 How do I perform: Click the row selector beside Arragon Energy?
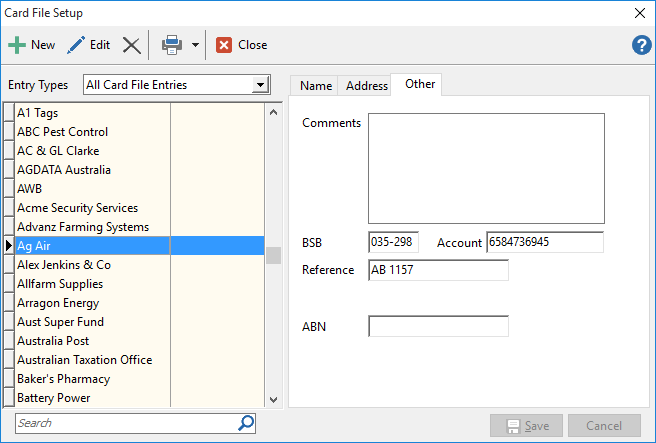tap(9, 303)
